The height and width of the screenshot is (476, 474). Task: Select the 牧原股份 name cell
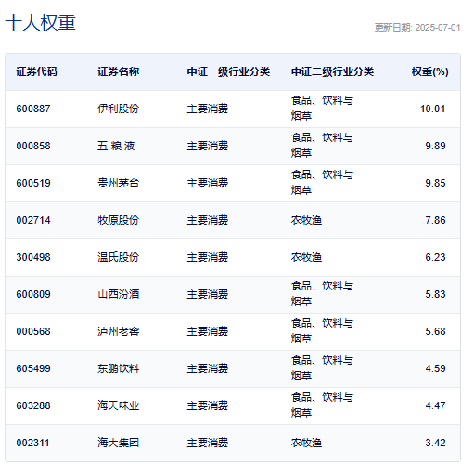[x=119, y=220]
